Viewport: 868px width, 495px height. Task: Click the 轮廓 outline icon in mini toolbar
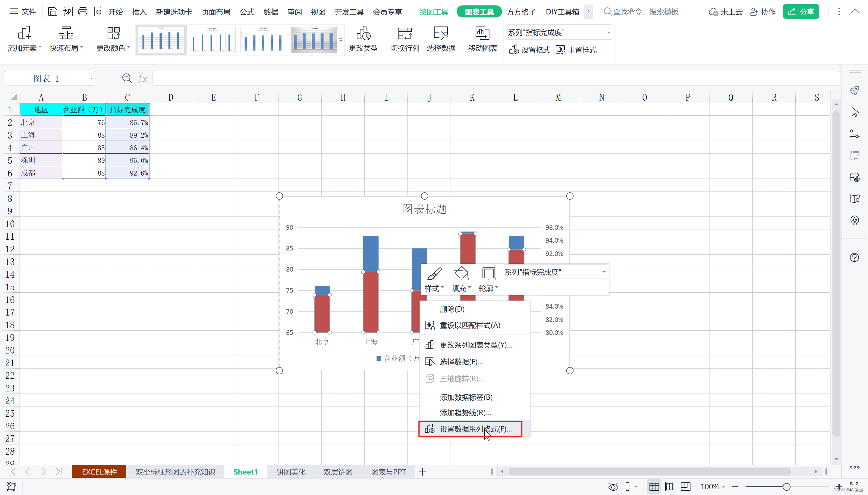click(x=488, y=274)
